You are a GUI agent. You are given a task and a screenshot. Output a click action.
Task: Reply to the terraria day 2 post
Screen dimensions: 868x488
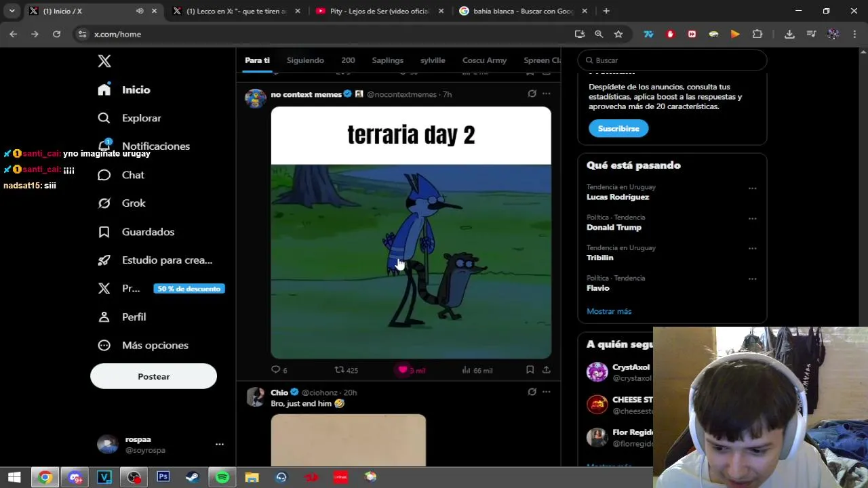(x=279, y=370)
